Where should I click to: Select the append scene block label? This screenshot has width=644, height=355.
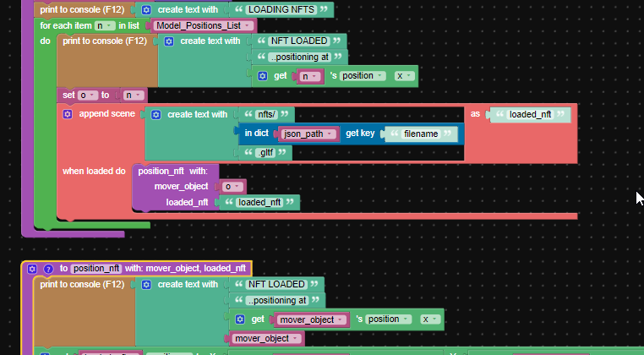click(x=106, y=114)
